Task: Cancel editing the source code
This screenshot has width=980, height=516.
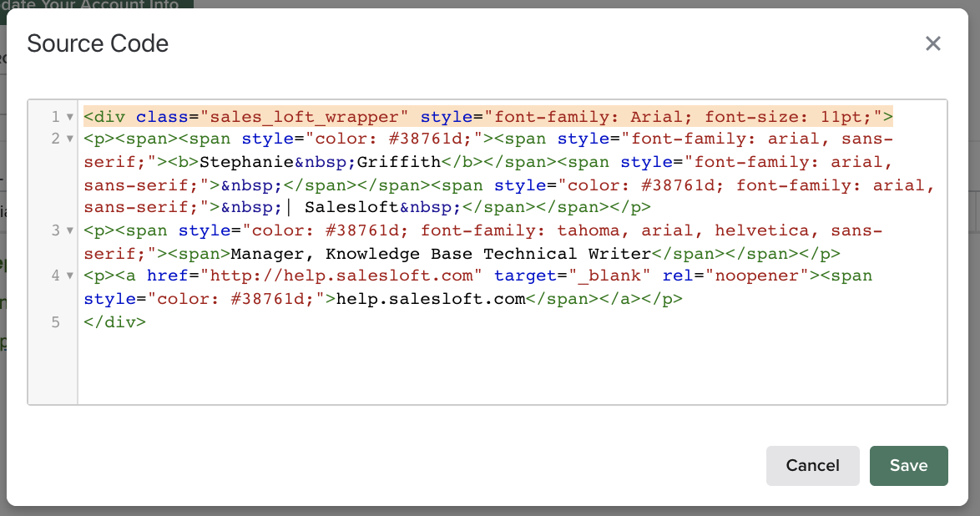Action: click(x=812, y=466)
